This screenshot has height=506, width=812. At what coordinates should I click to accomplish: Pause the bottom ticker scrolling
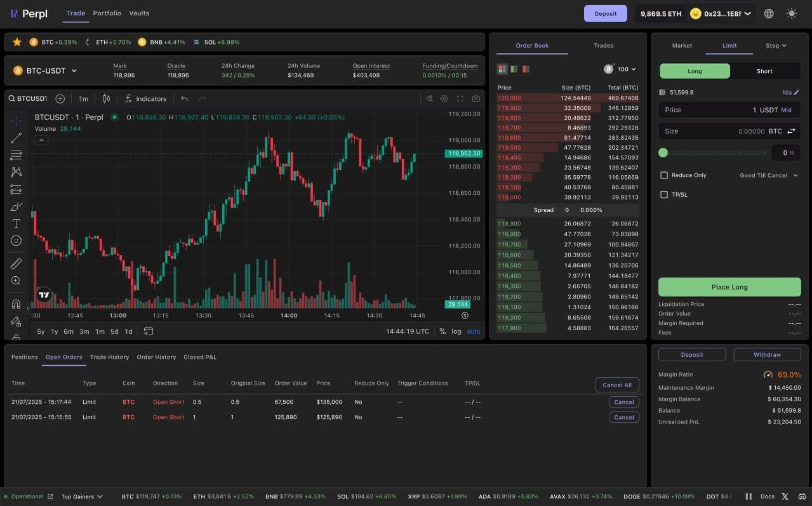pos(749,496)
